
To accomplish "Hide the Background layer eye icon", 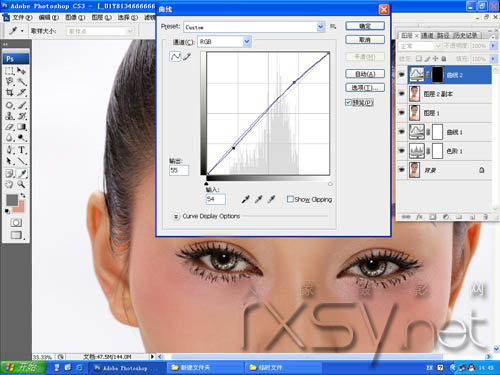I will 402,170.
